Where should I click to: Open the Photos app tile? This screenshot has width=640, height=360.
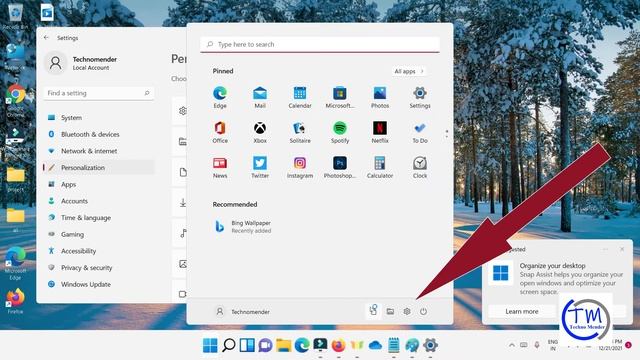tap(380, 98)
